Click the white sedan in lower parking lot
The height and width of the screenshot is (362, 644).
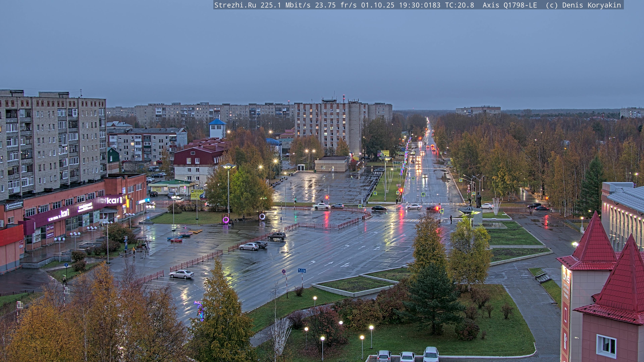[181, 274]
